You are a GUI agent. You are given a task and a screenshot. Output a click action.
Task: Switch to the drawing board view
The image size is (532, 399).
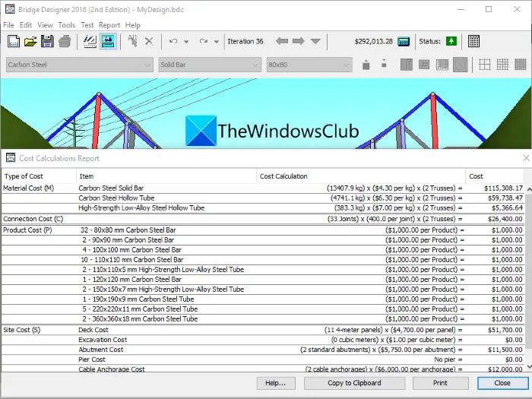click(90, 41)
